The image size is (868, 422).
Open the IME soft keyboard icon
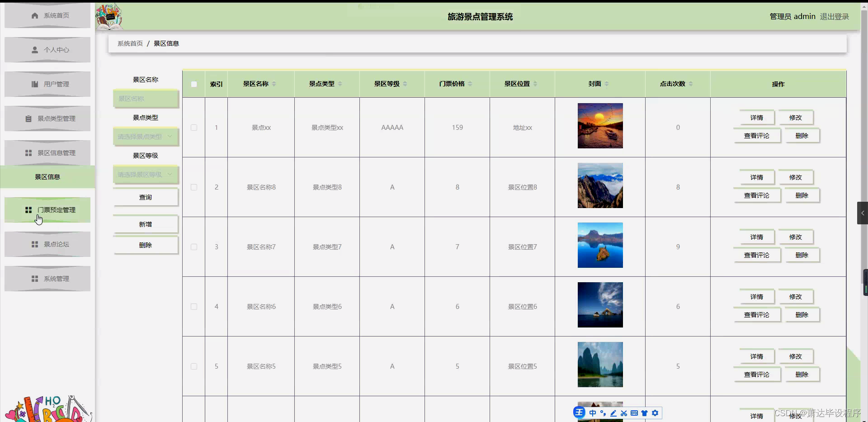[634, 413]
